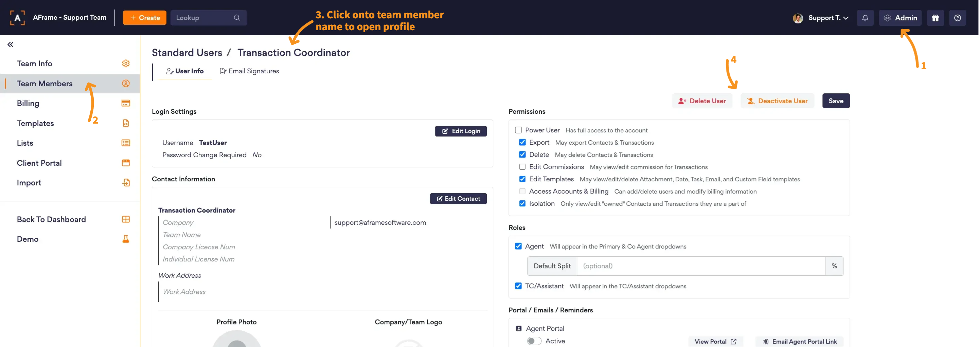The image size is (980, 347).
Task: Open Lists in sidebar
Action: [70, 143]
